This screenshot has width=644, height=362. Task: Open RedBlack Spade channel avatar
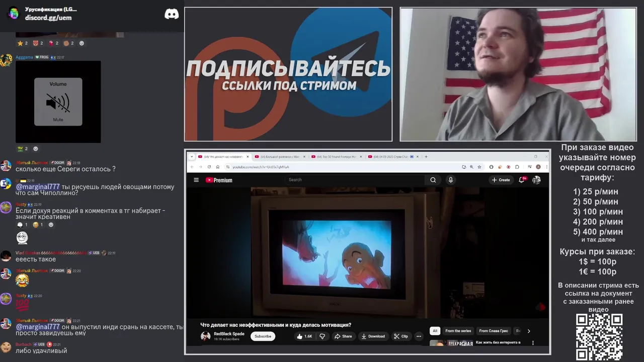pos(206,336)
